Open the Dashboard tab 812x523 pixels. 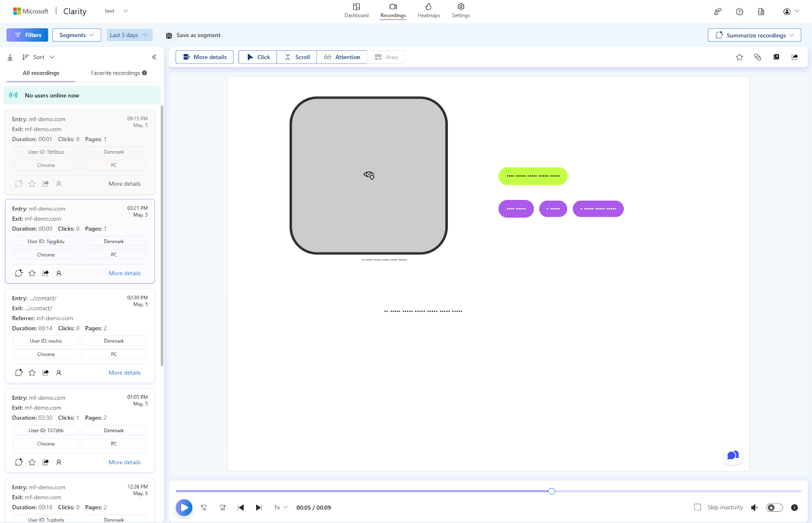pos(356,11)
